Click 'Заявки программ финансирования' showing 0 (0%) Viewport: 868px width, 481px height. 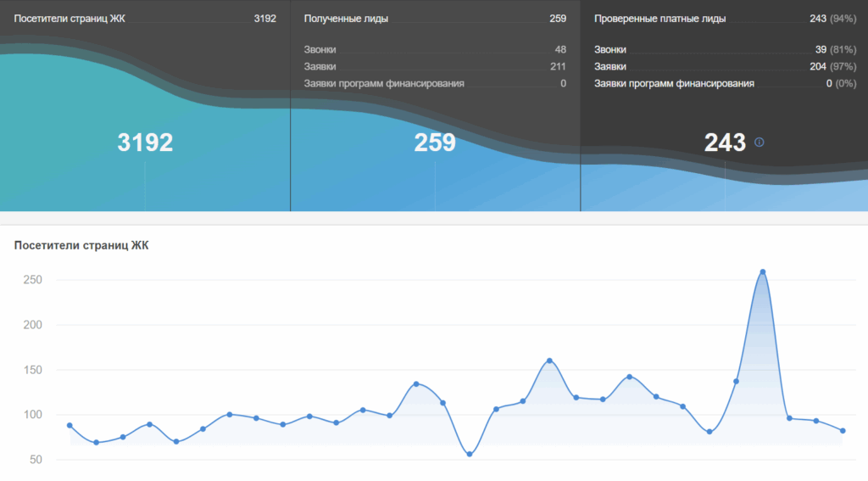click(674, 83)
